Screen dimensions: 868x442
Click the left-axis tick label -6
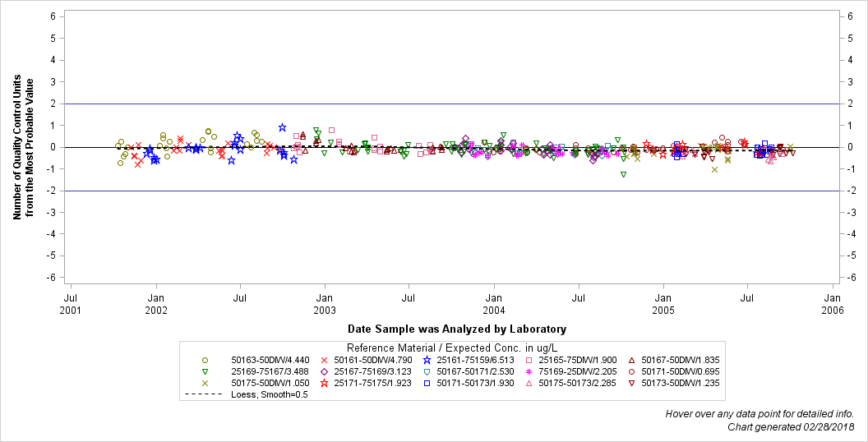[52, 278]
